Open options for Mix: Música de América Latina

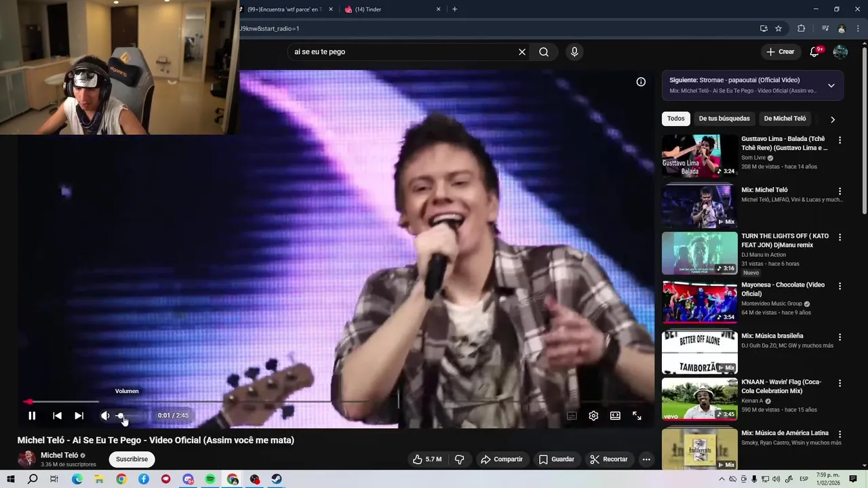tap(840, 434)
